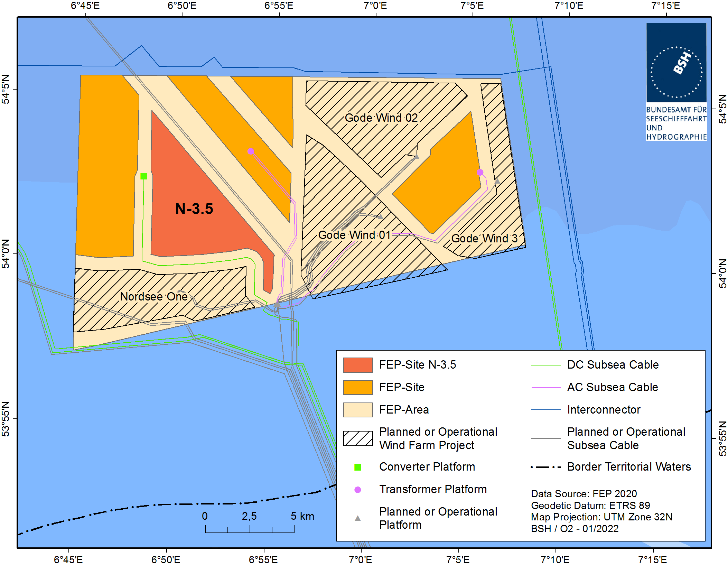The height and width of the screenshot is (565, 728).
Task: Click the hatched Wind Farm Project legend box
Action: 358,438
